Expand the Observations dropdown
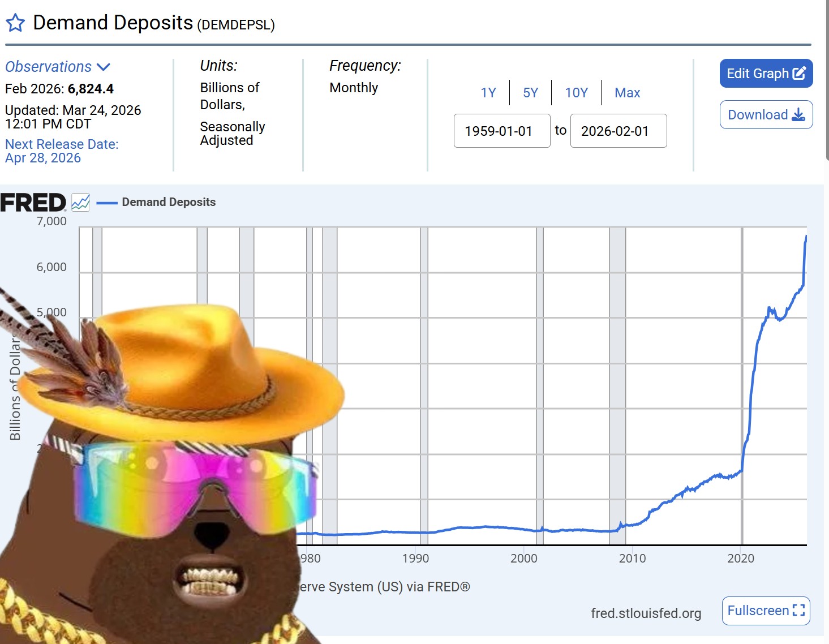Screen dimensions: 829x644 (x=58, y=67)
